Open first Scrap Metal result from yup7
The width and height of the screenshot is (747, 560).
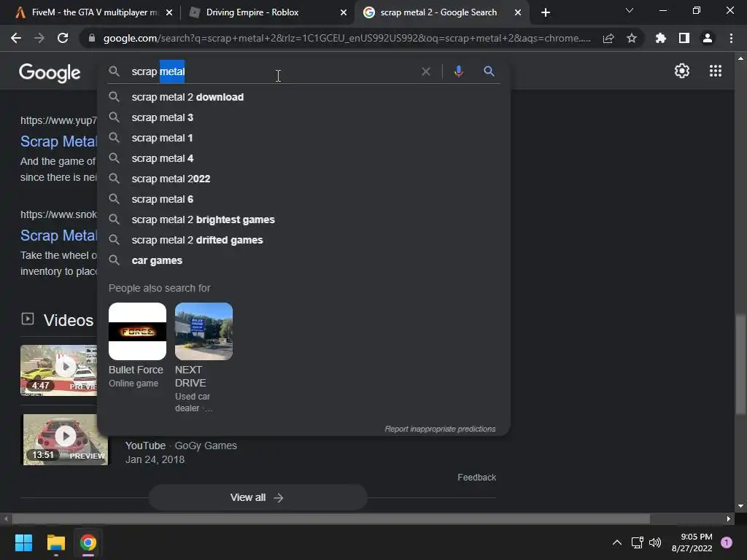tap(58, 141)
